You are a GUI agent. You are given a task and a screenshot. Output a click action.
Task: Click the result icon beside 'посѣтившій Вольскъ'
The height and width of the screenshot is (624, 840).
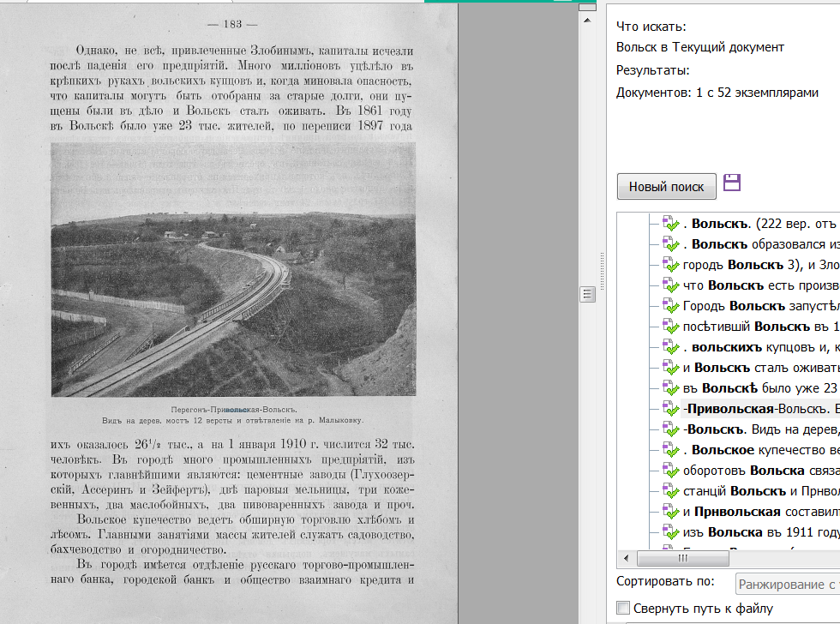coord(670,327)
